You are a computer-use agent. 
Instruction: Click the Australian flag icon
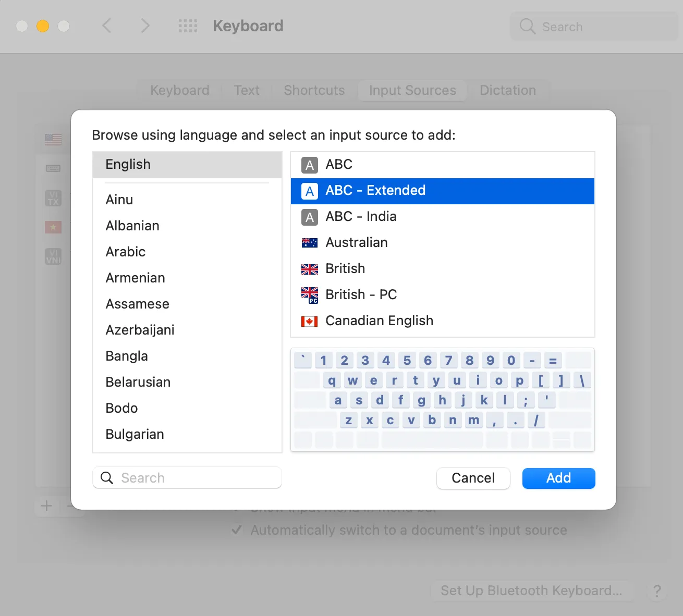310,242
